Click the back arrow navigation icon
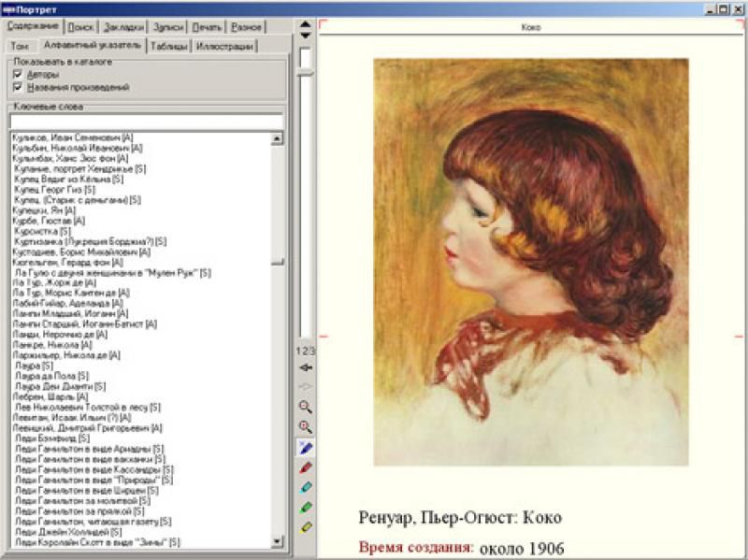748x560 pixels. click(305, 367)
